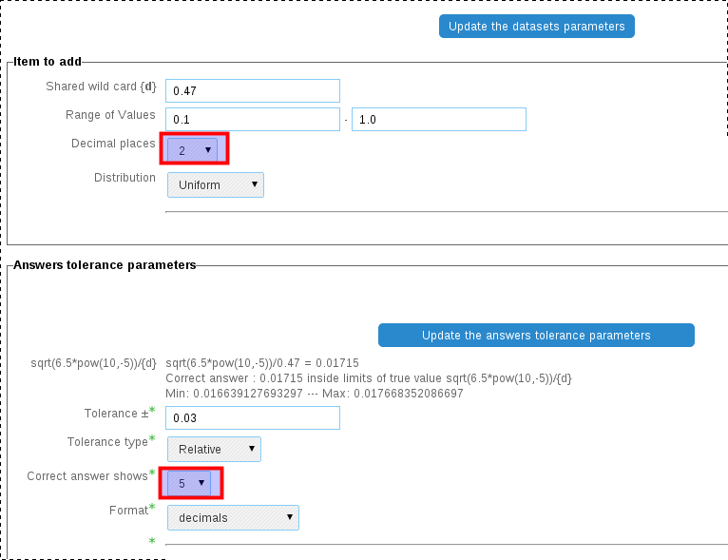Click the green asterisk beside Tolerance ±

point(152,410)
